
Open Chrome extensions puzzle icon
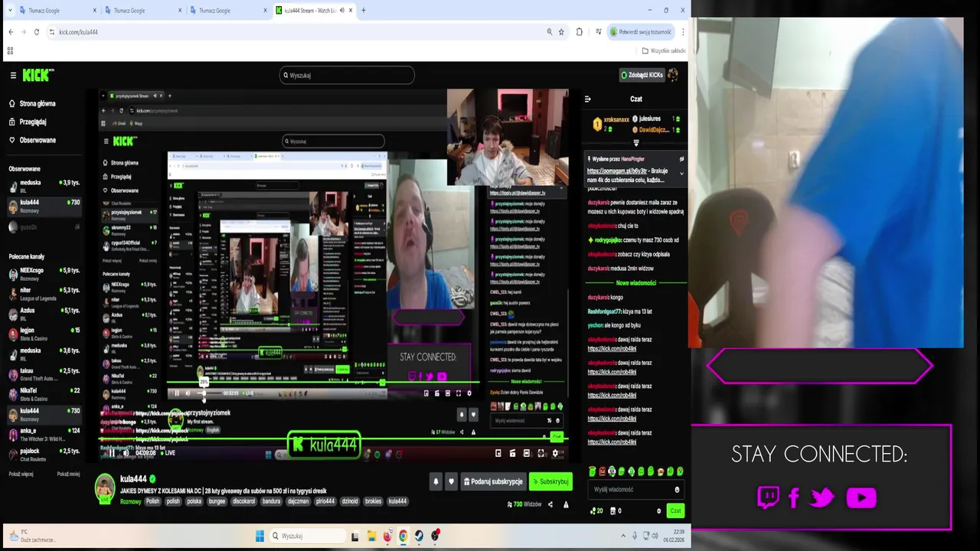coord(580,32)
